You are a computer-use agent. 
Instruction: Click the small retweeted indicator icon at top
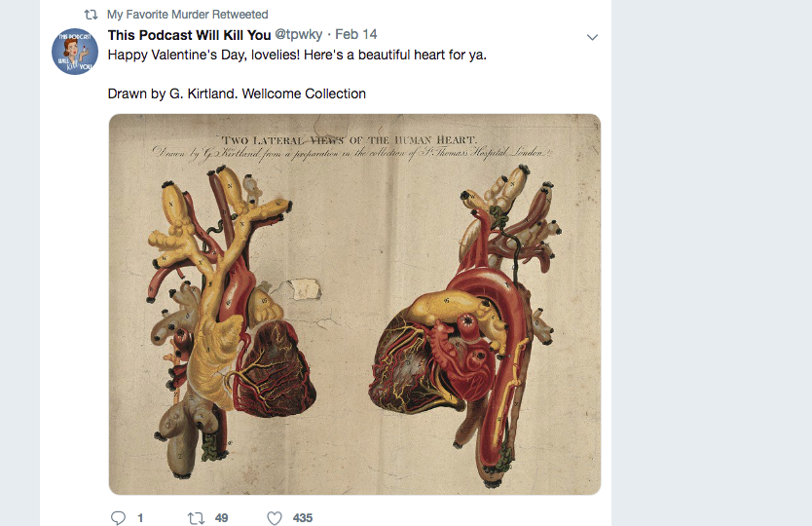point(92,15)
